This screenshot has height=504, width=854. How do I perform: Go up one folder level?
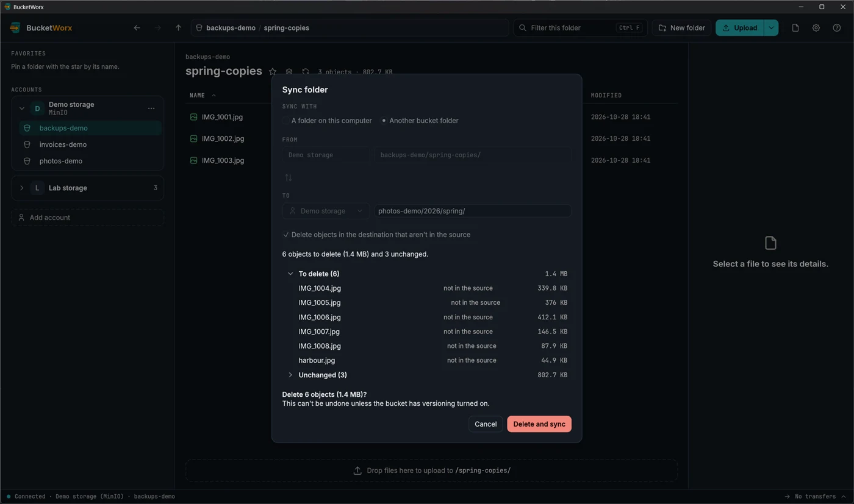[178, 27]
